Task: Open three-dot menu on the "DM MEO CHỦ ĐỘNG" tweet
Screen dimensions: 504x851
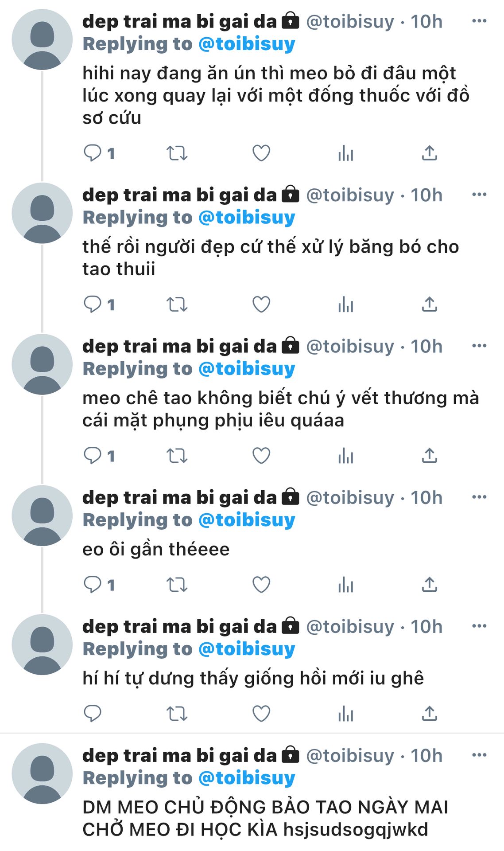Action: tap(479, 755)
